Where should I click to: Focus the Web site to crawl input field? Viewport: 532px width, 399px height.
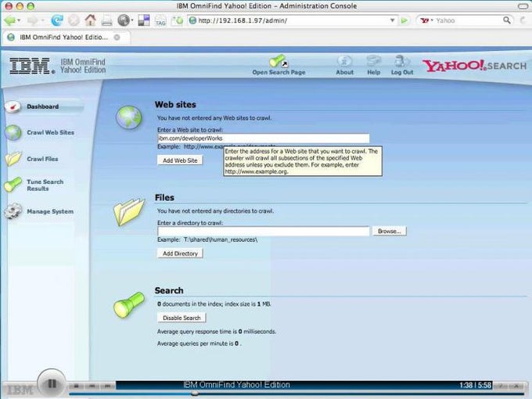coord(264,138)
